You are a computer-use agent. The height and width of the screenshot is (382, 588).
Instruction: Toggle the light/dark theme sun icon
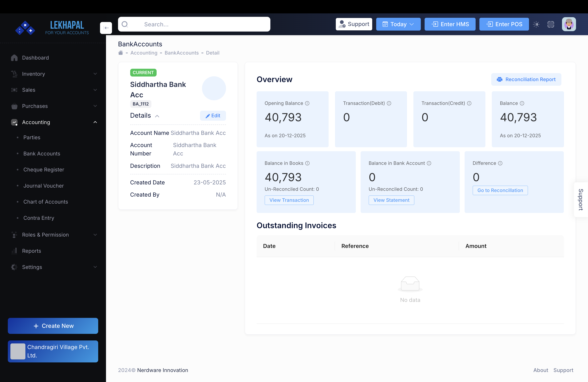(x=536, y=24)
